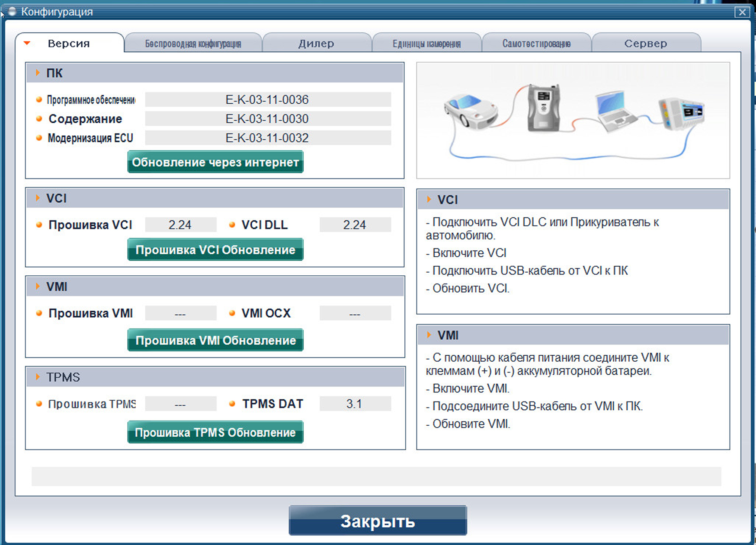Click the orange triangle on the Версия tab
The width and height of the screenshot is (756, 545).
[27, 43]
